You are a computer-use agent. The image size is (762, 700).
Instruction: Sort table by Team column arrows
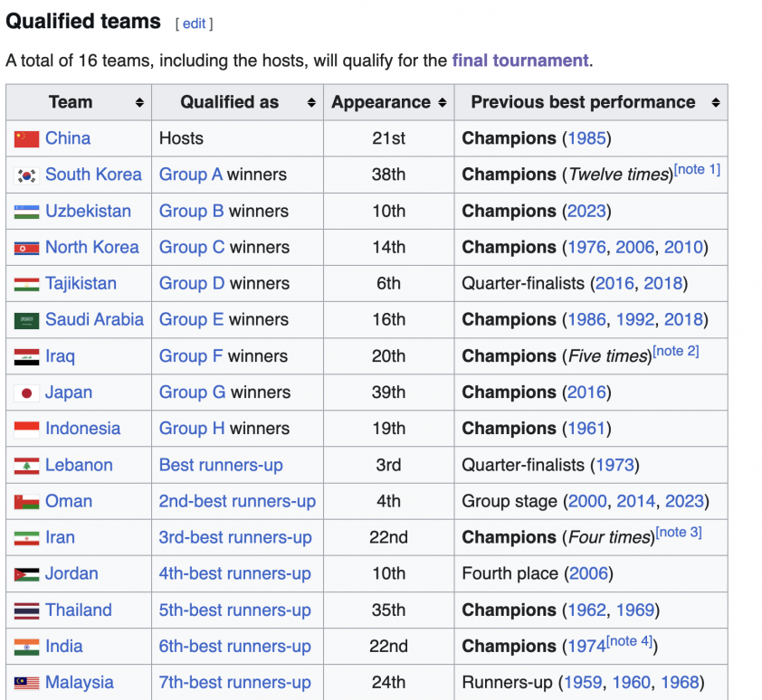tap(139, 102)
